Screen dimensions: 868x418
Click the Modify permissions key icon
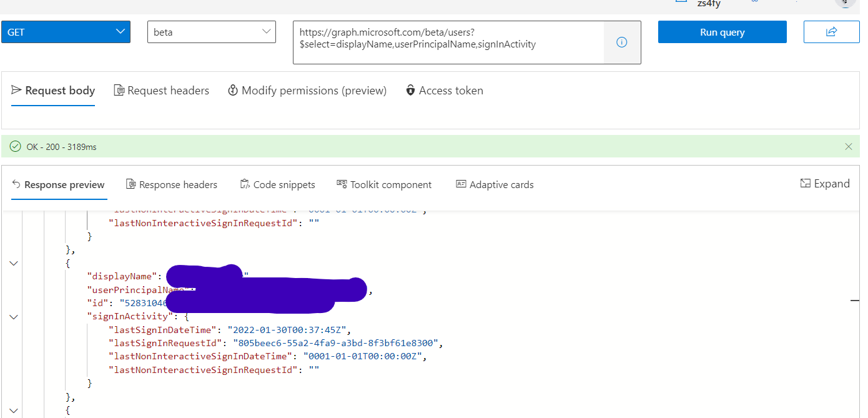click(232, 90)
